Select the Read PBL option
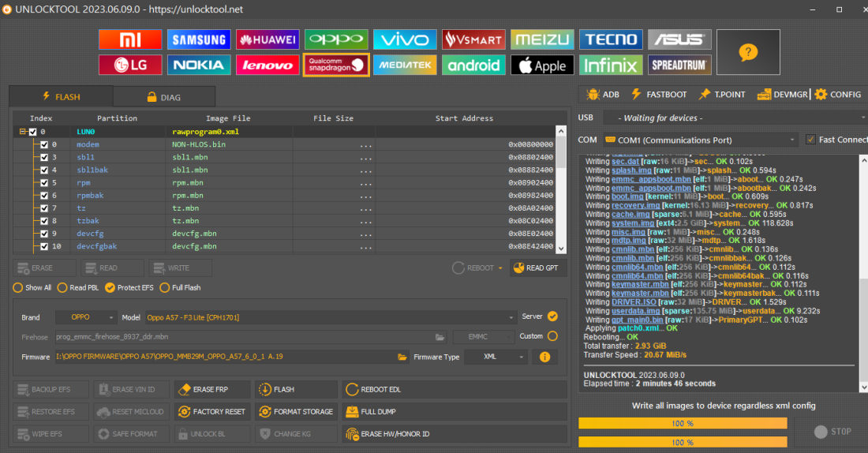868x453 pixels. [78, 287]
